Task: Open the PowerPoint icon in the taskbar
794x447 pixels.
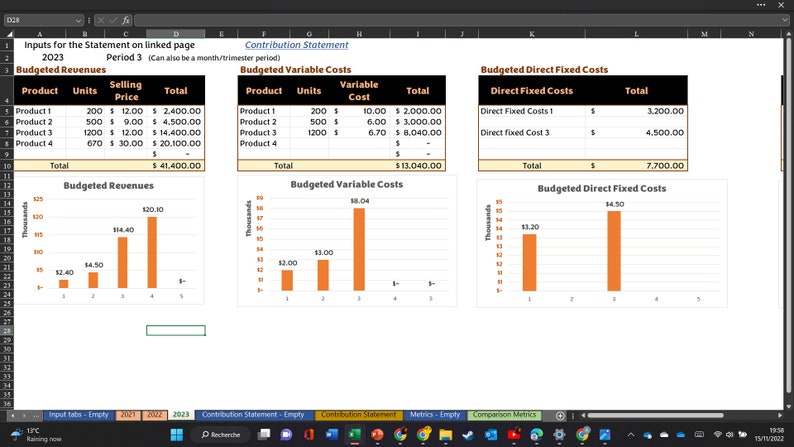Action: point(377,434)
